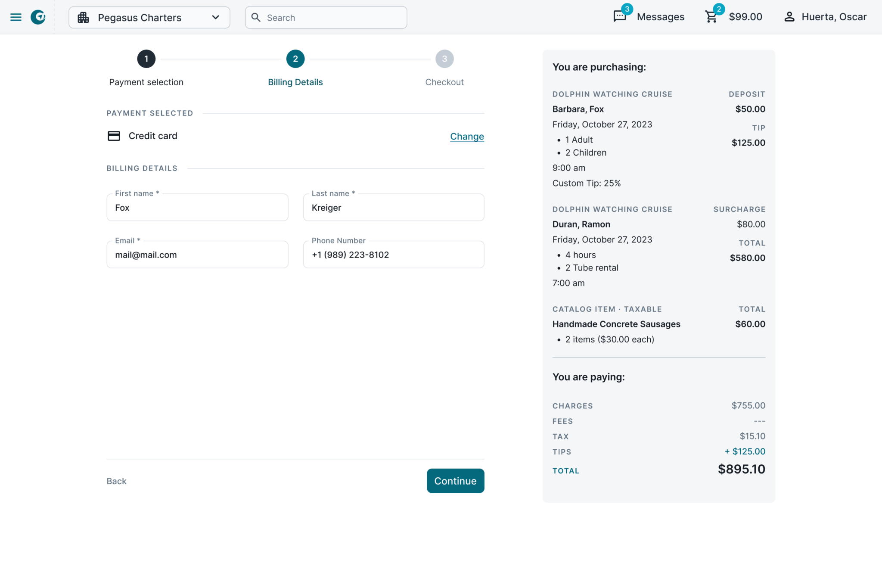Image resolution: width=882 pixels, height=588 pixels.
Task: Click the credit card icon under Payment Selected
Action: pyautogui.click(x=114, y=136)
